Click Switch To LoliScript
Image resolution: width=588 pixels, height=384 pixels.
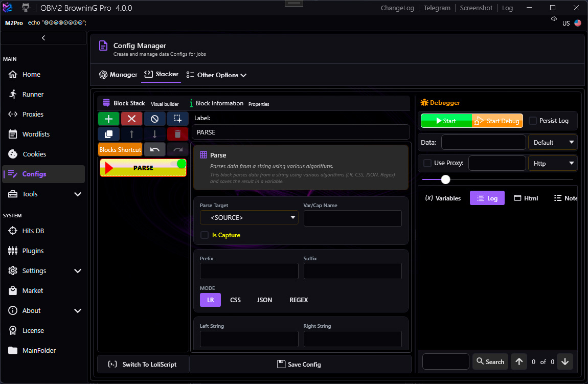pyautogui.click(x=143, y=365)
